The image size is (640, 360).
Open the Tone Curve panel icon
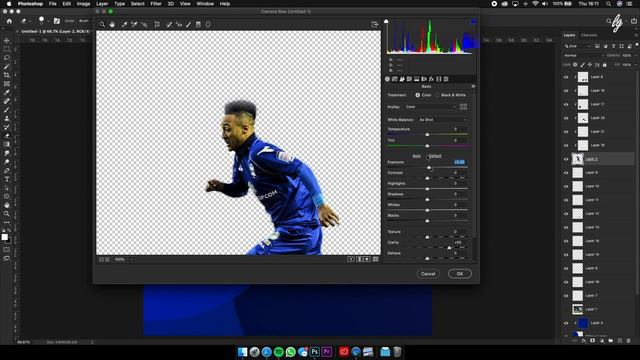click(395, 79)
